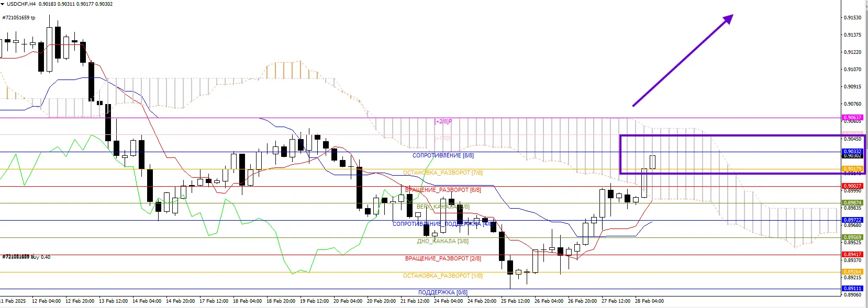Click the 19 Feb 12:00 time label
This screenshot has width=868, height=308.
pyautogui.click(x=314, y=301)
